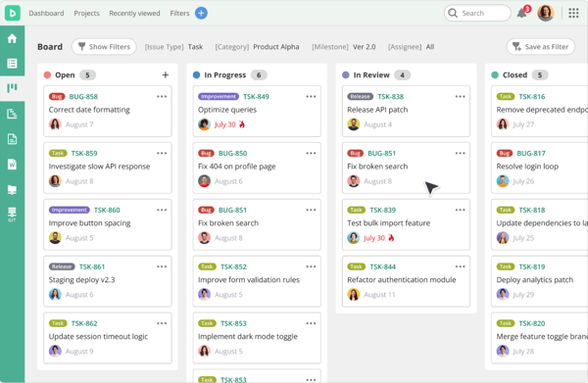
Task: Open the apps grid icon
Action: tap(573, 13)
